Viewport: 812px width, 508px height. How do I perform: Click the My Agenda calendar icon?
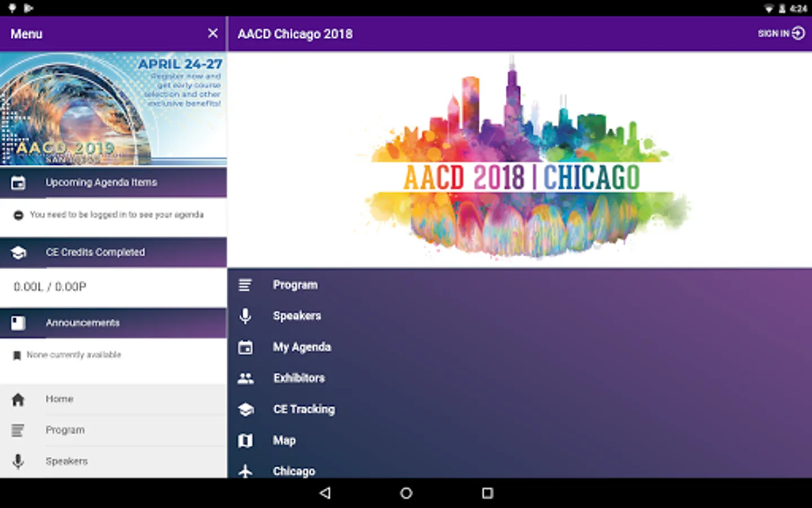245,347
